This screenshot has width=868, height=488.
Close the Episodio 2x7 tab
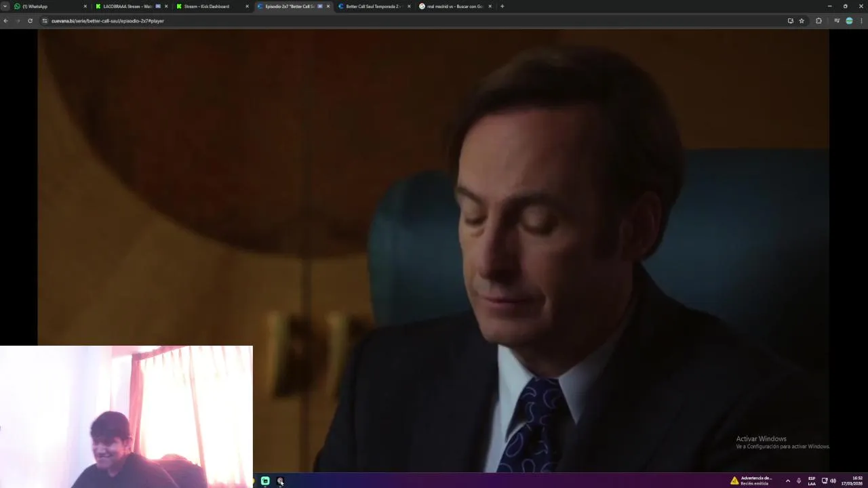click(328, 6)
